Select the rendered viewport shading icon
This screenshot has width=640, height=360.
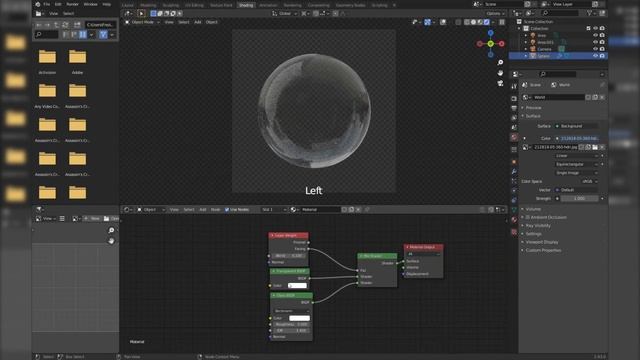pos(487,22)
